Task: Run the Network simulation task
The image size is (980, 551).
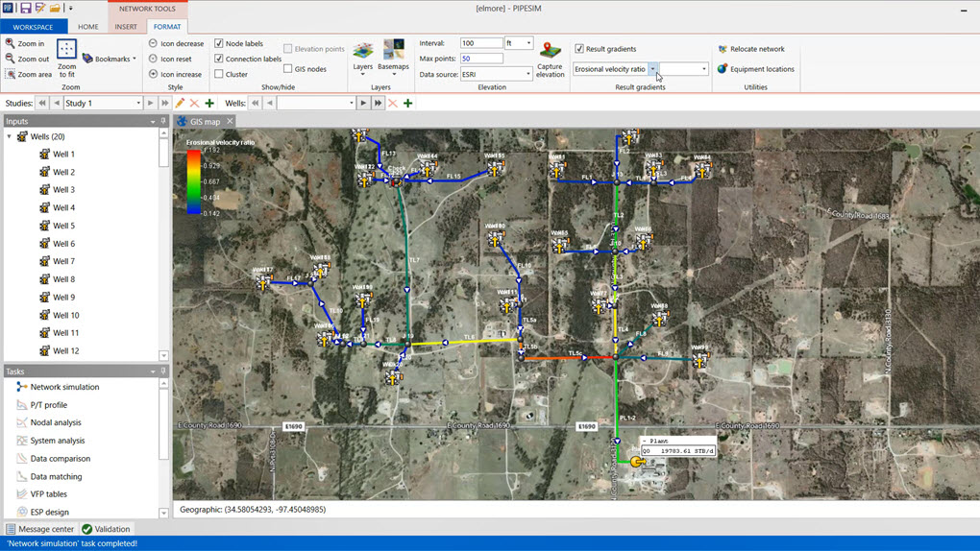Action: pyautogui.click(x=58, y=387)
